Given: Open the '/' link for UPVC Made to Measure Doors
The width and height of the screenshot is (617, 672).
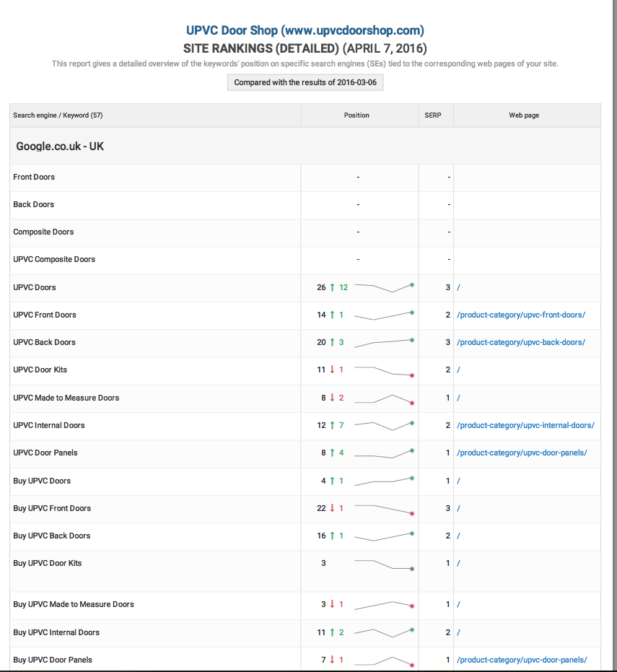Looking at the screenshot, I should [458, 398].
